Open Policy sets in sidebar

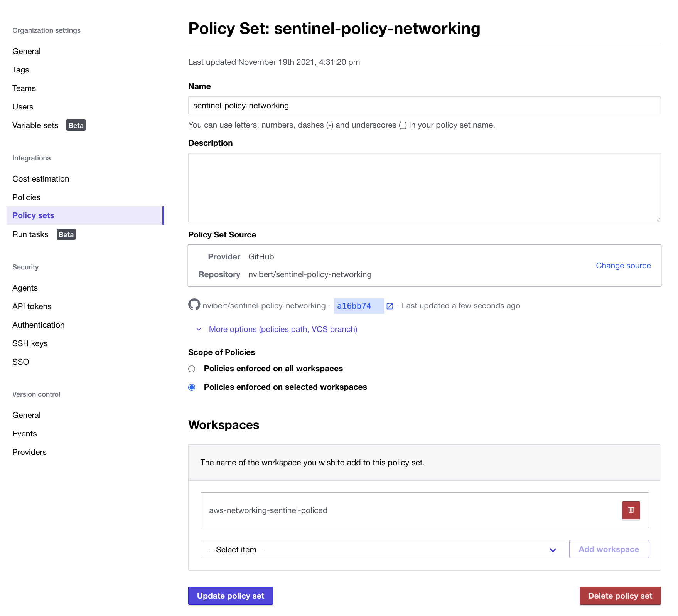pyautogui.click(x=33, y=215)
